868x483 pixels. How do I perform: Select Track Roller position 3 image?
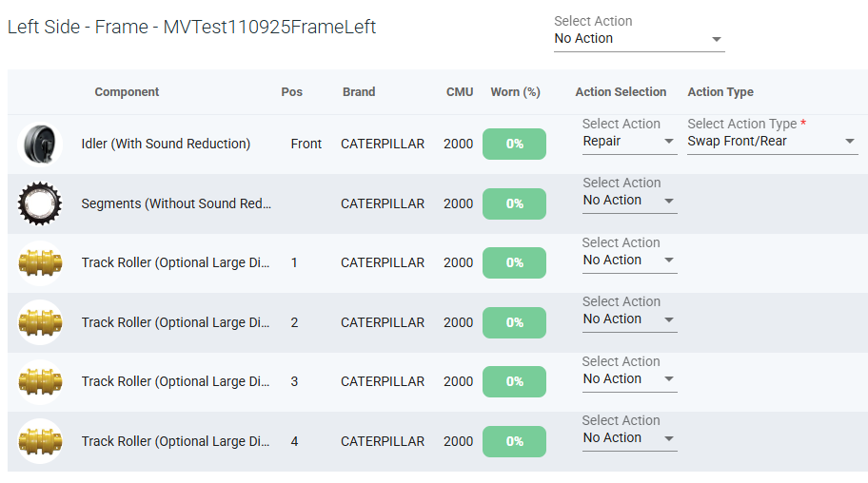40,382
